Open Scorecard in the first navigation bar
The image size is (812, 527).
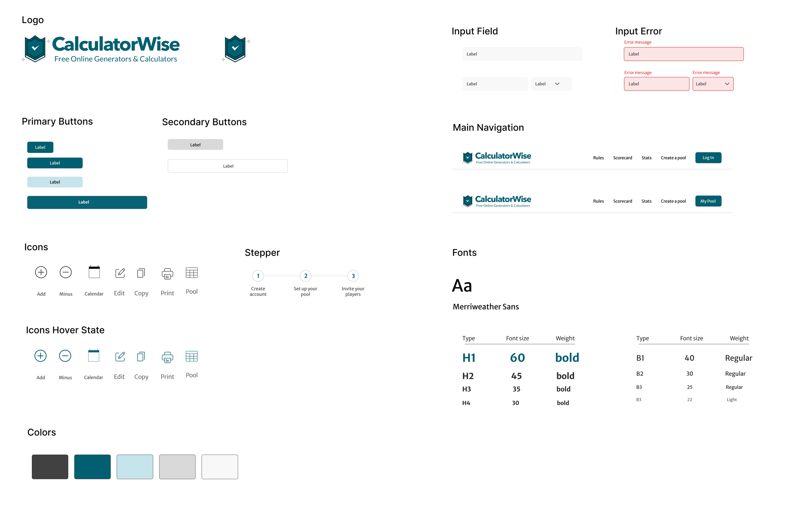(x=622, y=158)
